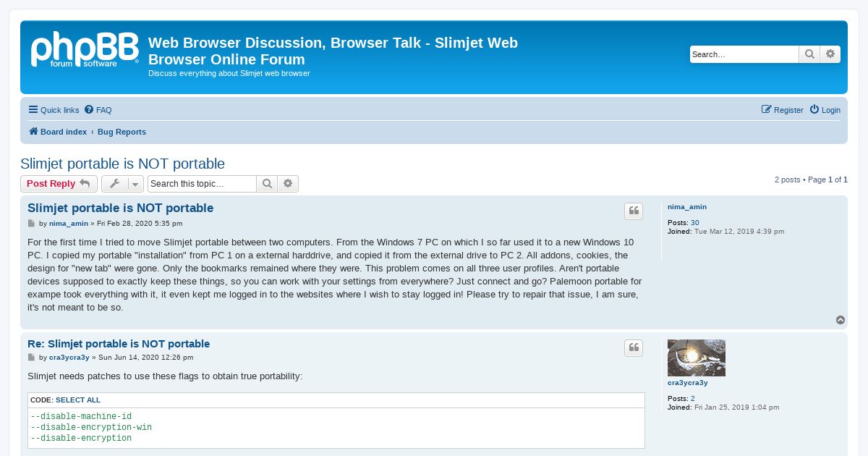Screen dimensions: 868x456
Task: Open the page title 'Slimjet portable is NOT portable'
Action: (x=122, y=164)
